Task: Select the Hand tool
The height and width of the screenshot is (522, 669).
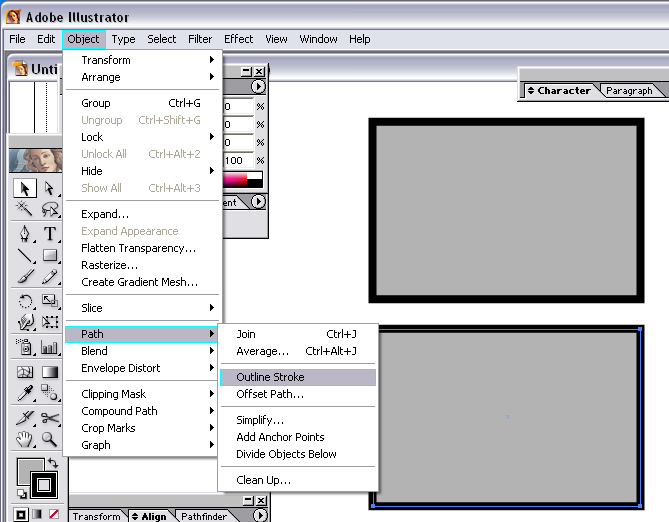Action: click(x=25, y=438)
